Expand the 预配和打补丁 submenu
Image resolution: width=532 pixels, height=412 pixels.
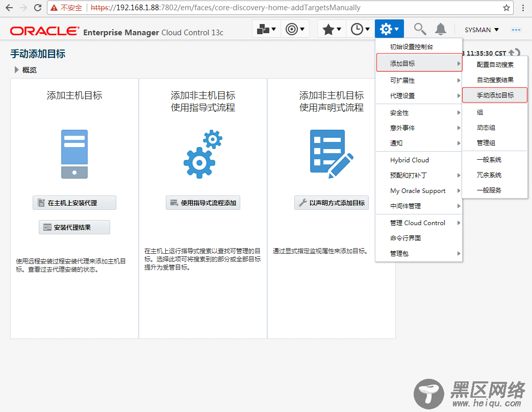[x=419, y=175]
